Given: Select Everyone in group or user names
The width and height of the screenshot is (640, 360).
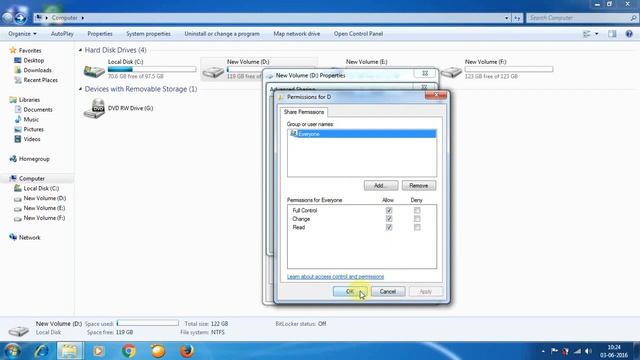Looking at the screenshot, I should (x=362, y=134).
